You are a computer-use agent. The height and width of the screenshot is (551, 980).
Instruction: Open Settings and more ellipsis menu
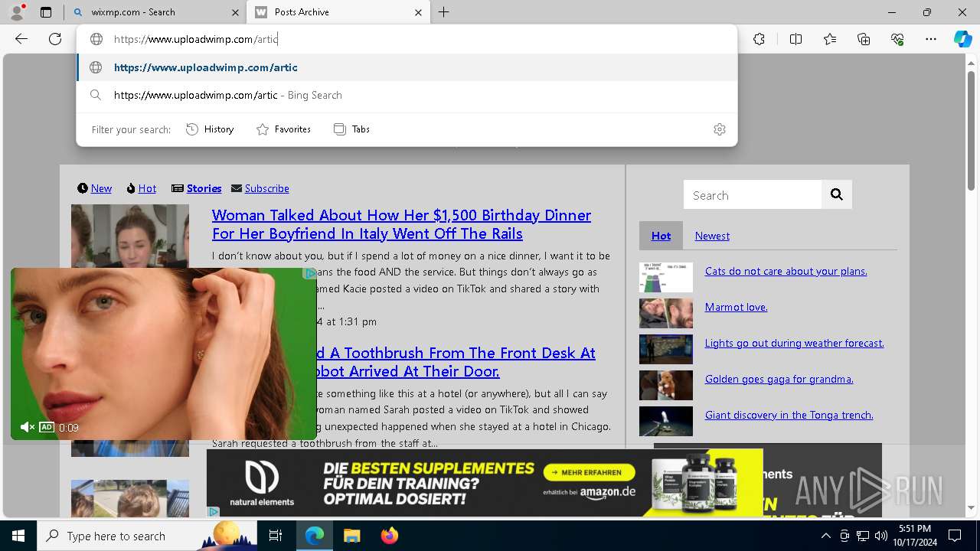click(x=931, y=39)
